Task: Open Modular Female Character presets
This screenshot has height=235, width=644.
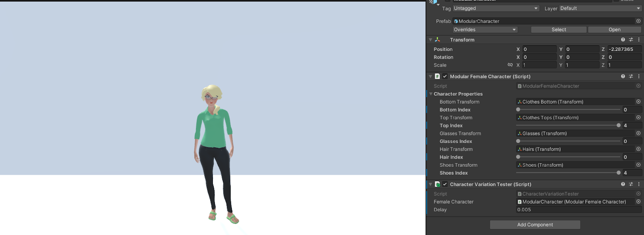Action: [x=631, y=76]
